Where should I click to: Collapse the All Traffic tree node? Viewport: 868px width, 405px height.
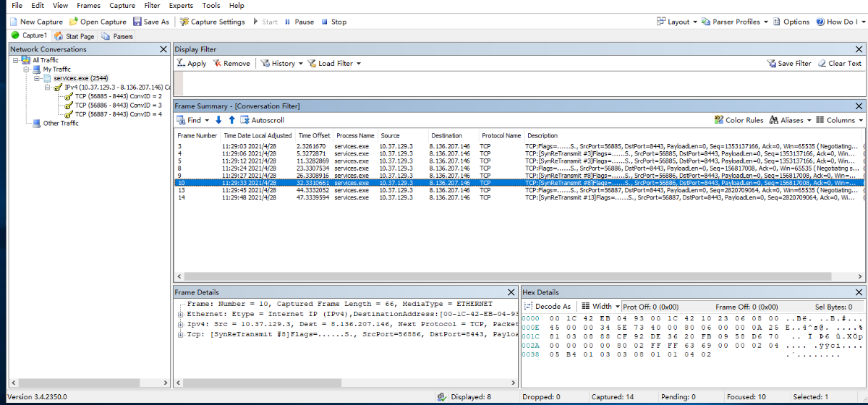click(x=16, y=60)
